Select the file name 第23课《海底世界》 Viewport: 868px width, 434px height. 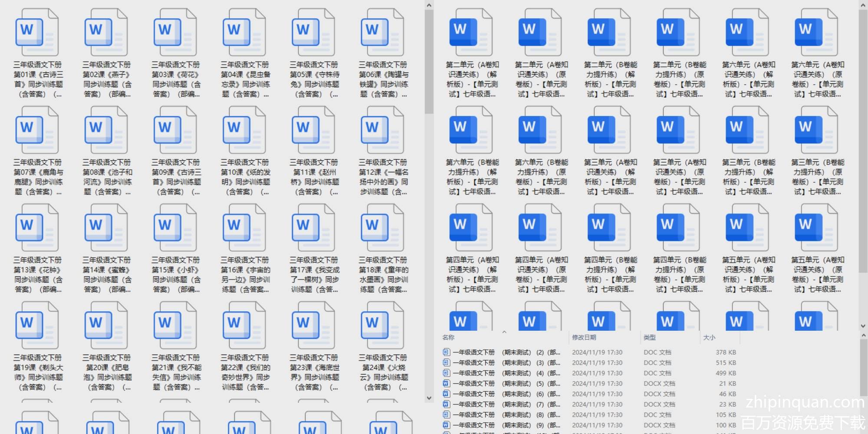[314, 372]
